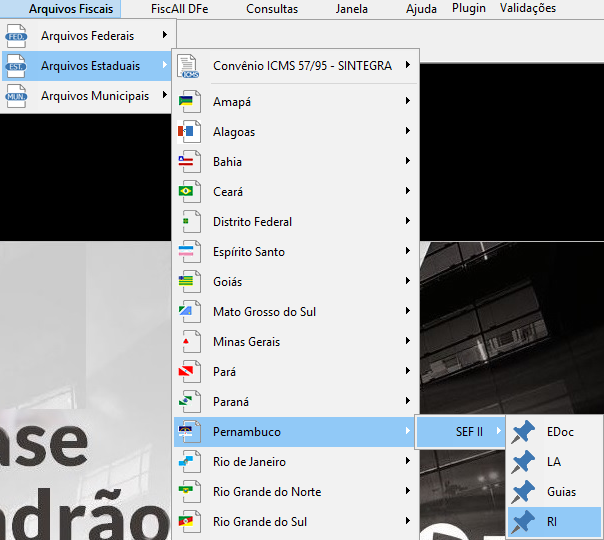Expand the SEF II submenu arrow
This screenshot has height=540, width=604.
[499, 431]
